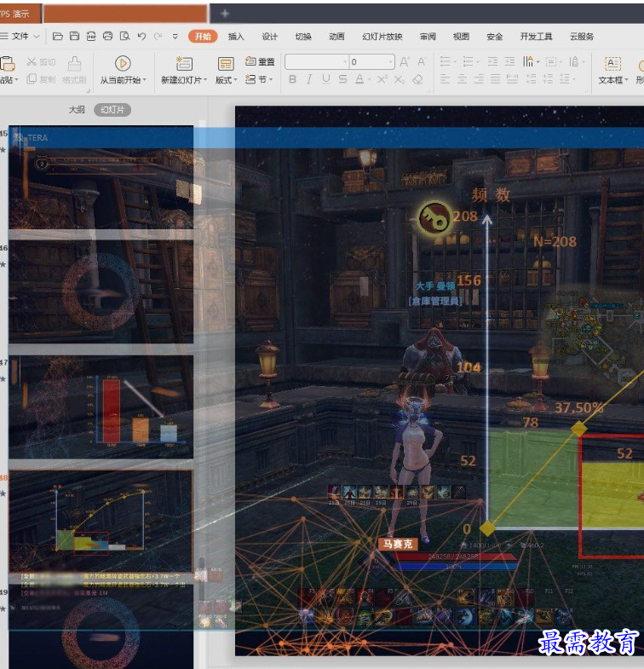The width and height of the screenshot is (644, 669).
Task: Click the Print icon in quick toolbar
Action: [x=108, y=37]
